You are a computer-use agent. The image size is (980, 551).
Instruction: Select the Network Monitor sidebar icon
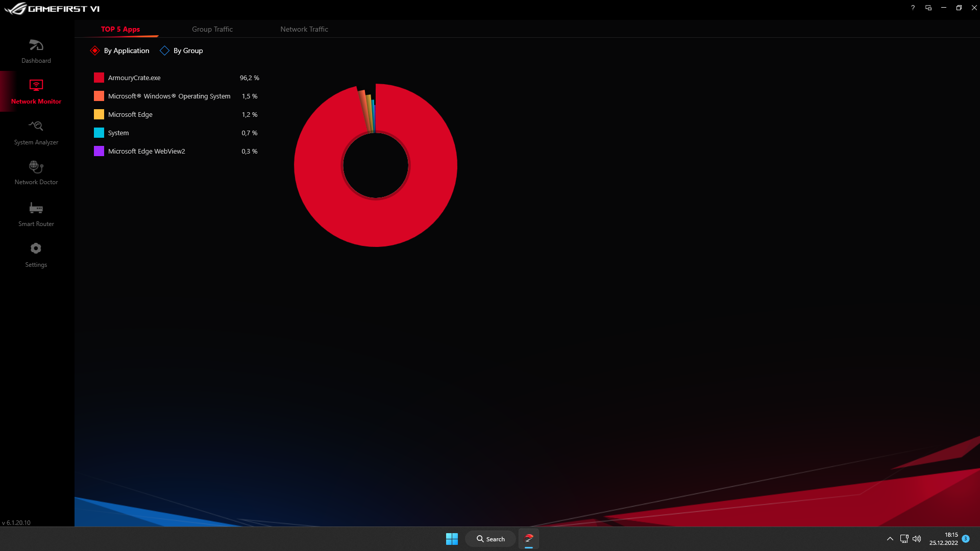coord(36,91)
